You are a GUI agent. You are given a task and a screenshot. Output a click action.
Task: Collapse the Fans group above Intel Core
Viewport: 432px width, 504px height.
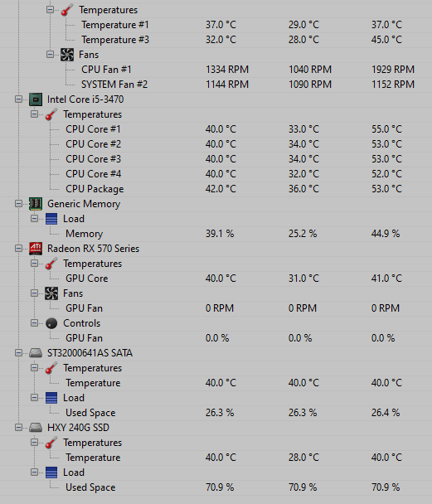coord(50,55)
